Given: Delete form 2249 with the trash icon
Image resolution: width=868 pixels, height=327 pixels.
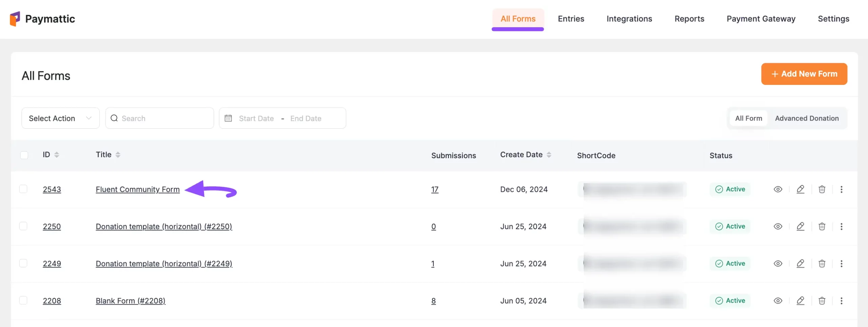Looking at the screenshot, I should point(822,264).
